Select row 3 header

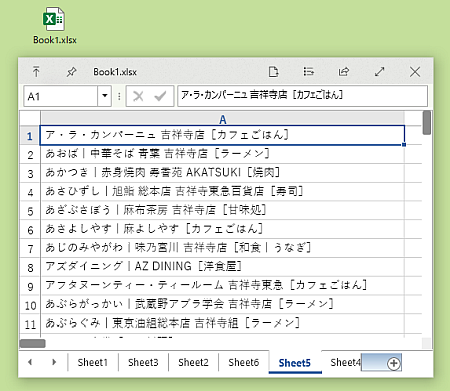(30, 173)
